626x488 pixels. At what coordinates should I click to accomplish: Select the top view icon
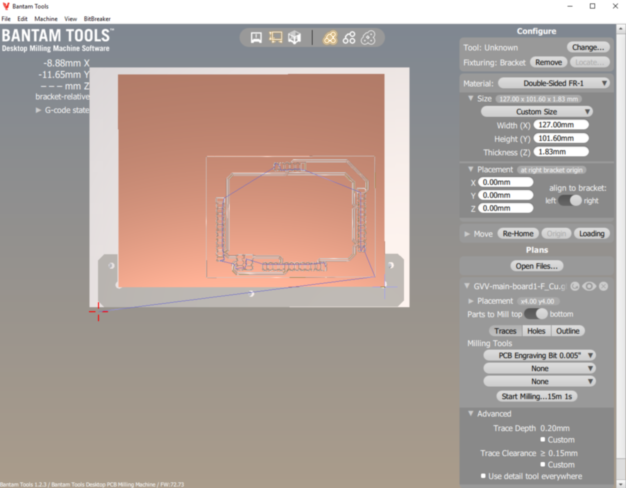(275, 38)
